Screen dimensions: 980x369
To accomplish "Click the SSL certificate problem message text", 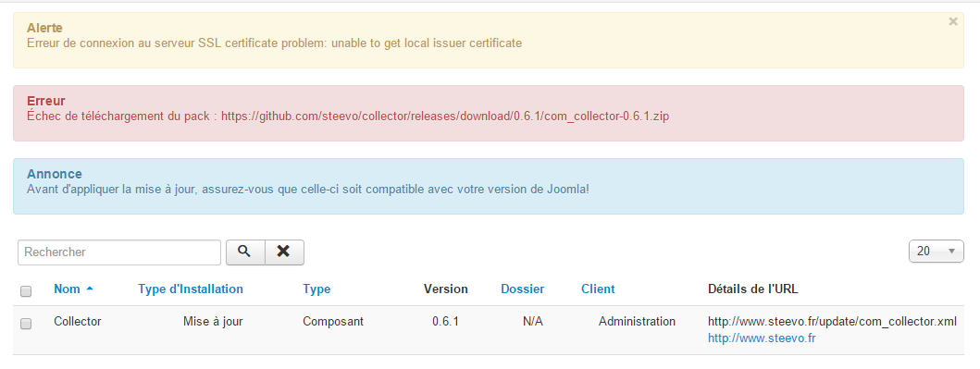I will point(274,43).
